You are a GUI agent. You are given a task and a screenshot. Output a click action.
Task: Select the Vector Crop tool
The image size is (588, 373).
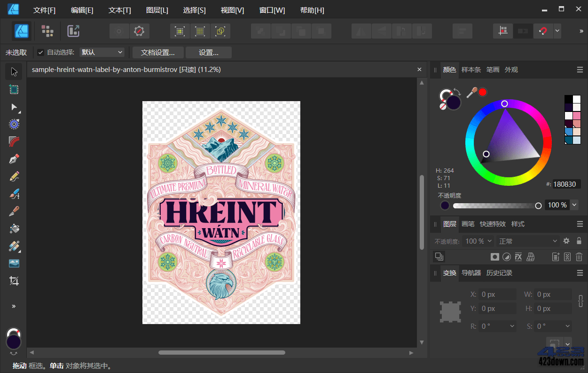pos(14,281)
